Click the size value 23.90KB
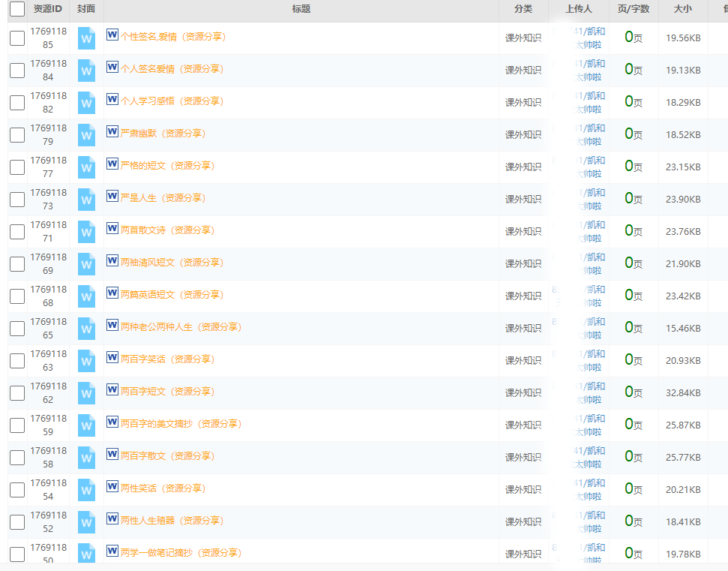The height and width of the screenshot is (571, 728). pyautogui.click(x=683, y=200)
